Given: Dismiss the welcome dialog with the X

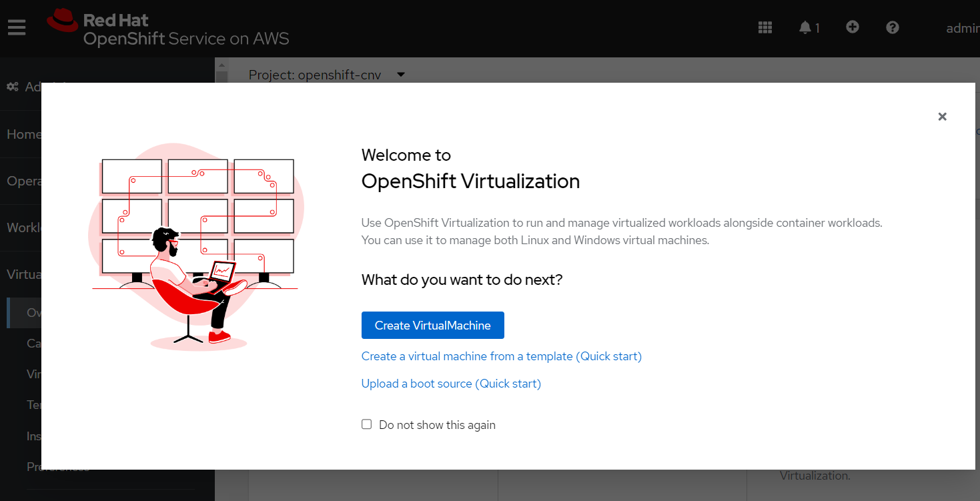Looking at the screenshot, I should (x=942, y=116).
